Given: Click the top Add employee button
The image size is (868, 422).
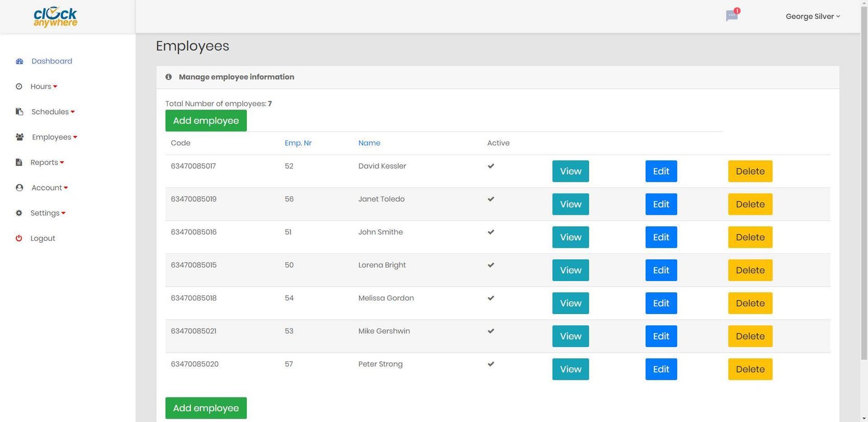Looking at the screenshot, I should [206, 120].
